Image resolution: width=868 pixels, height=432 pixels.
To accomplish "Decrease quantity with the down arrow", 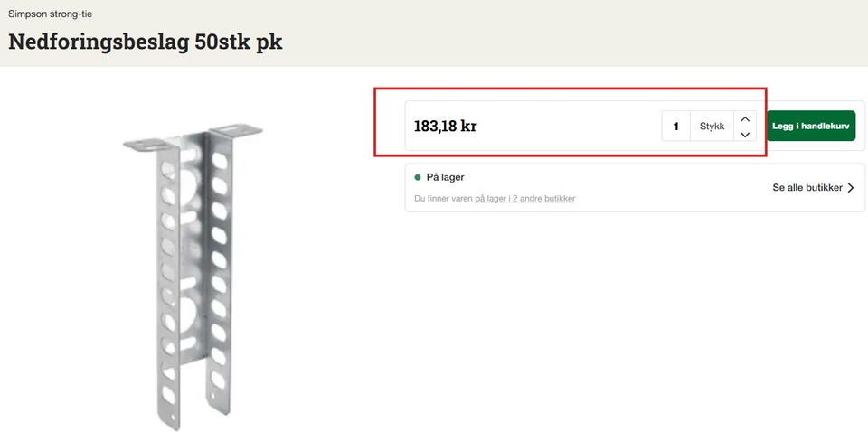I will pos(745,135).
